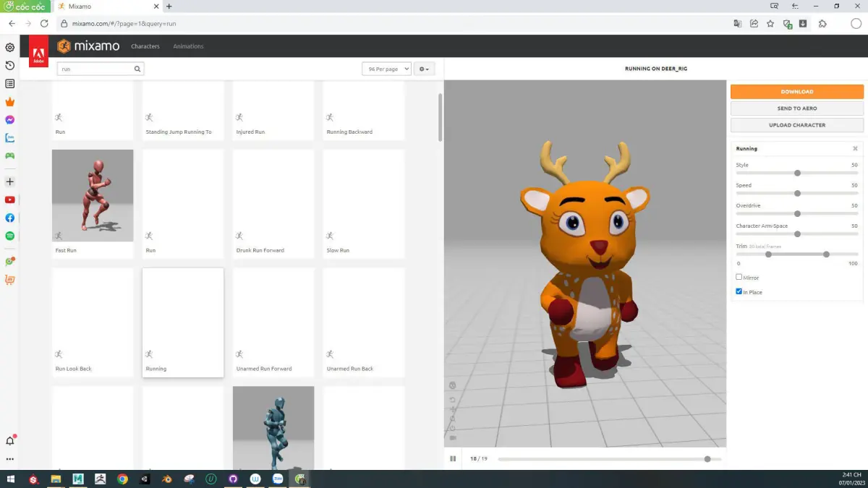Adjust the Speed slider handle
Viewport: 868px width, 488px height.
pyautogui.click(x=797, y=193)
